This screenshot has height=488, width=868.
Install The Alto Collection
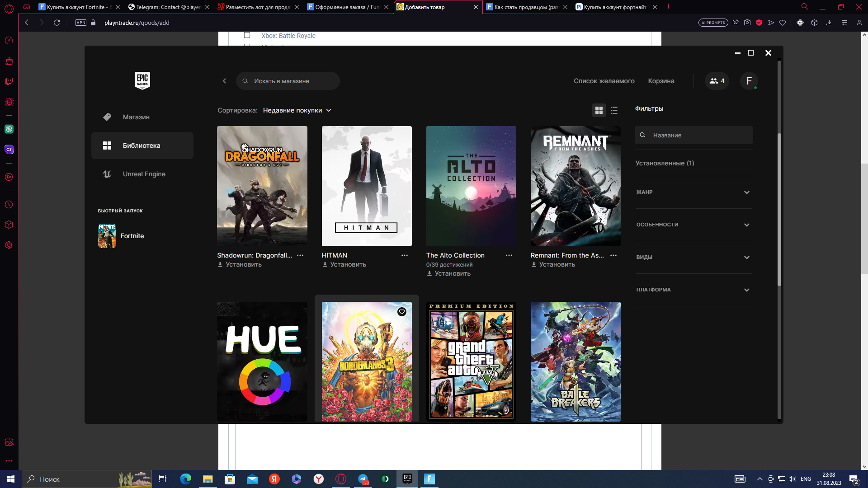tap(448, 273)
